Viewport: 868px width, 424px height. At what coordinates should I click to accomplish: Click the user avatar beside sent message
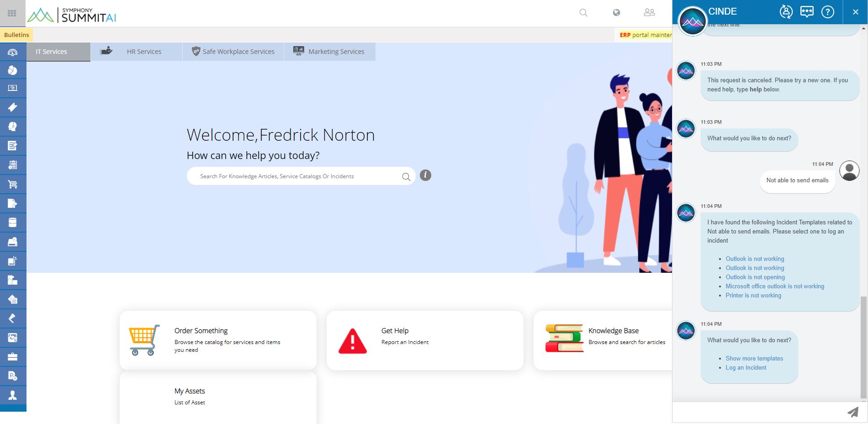849,170
